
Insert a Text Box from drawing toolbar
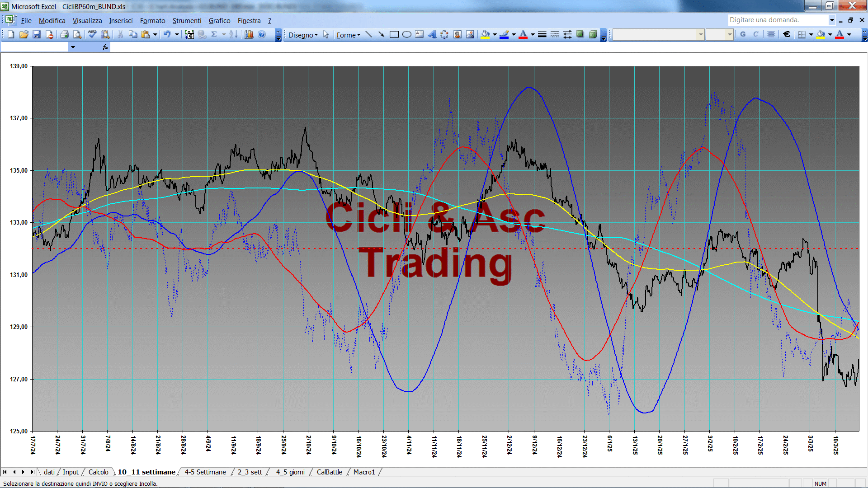[x=419, y=34]
